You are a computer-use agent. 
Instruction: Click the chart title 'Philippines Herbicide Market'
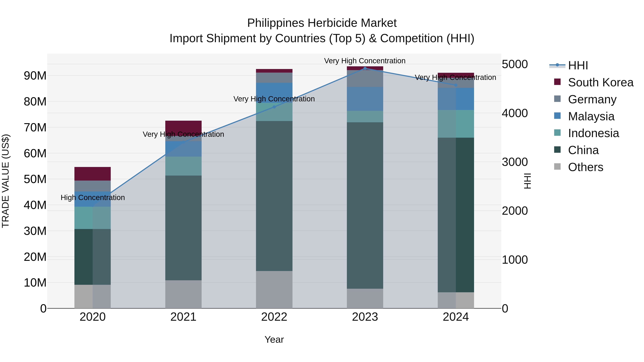(x=322, y=23)
